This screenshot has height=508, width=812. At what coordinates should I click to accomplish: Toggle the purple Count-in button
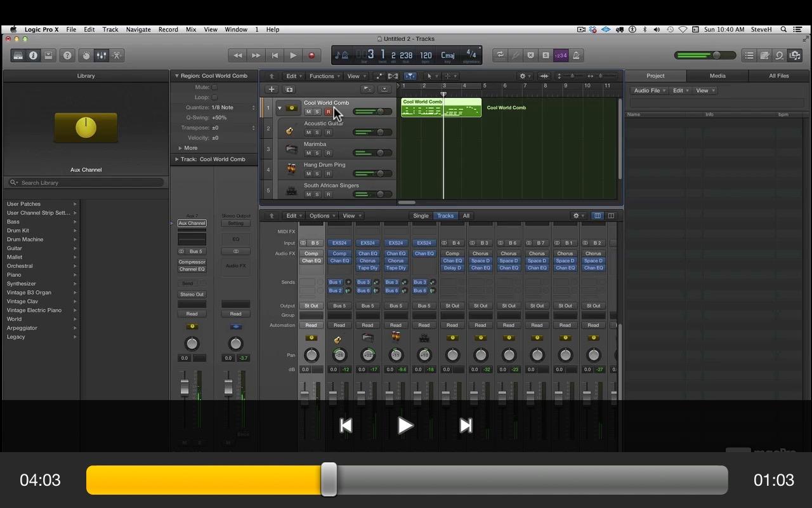point(560,55)
